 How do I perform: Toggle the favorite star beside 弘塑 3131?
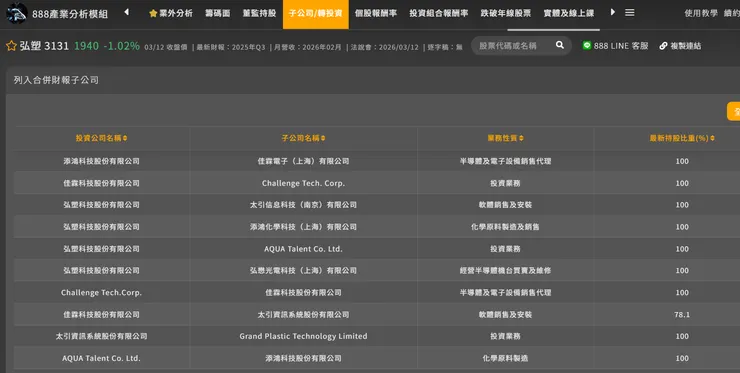11,46
